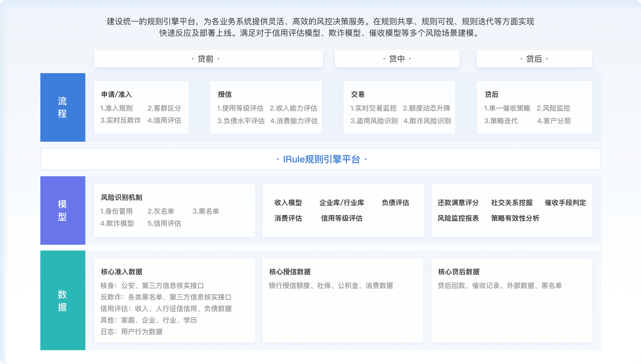Click the 交易 card heading

pyautogui.click(x=358, y=94)
